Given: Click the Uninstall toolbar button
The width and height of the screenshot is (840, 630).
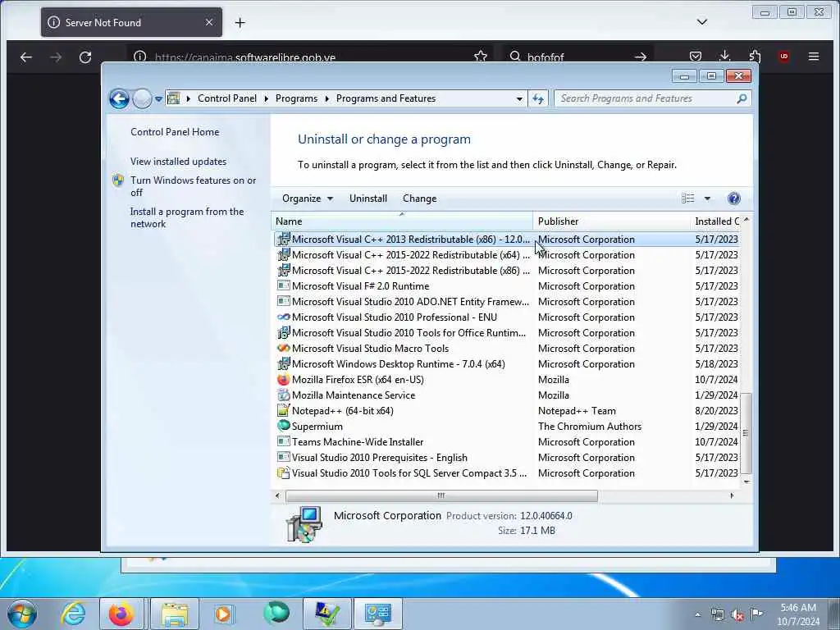Looking at the screenshot, I should [368, 199].
